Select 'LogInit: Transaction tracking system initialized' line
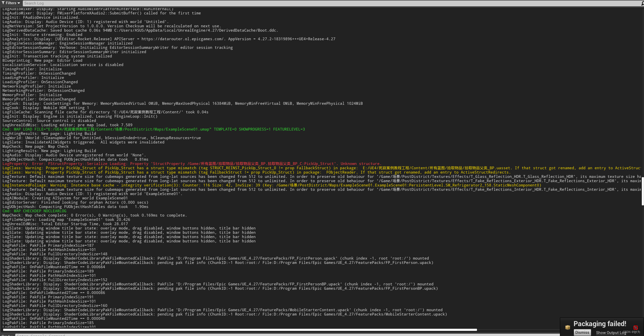Viewport: 644px width, 336px height. pyautogui.click(x=57, y=56)
